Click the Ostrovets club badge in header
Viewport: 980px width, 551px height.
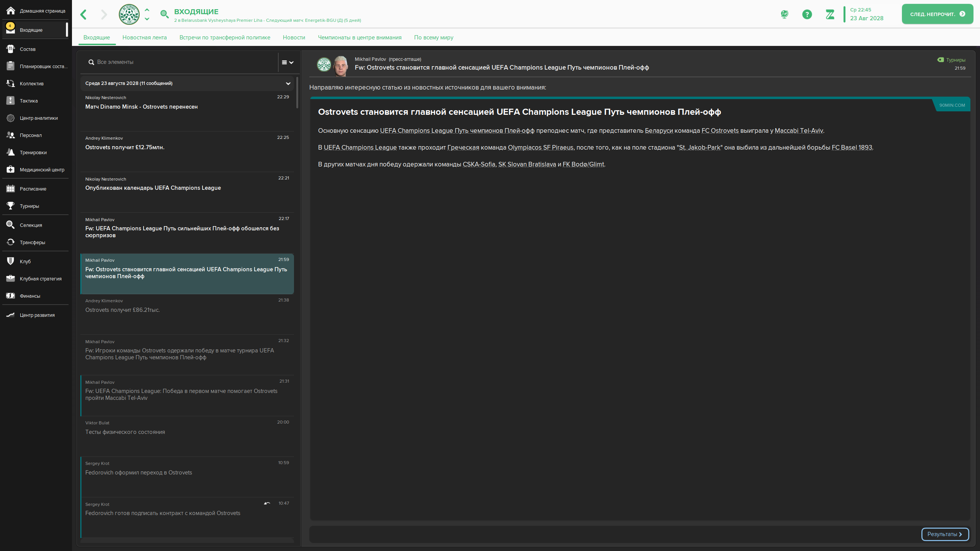click(x=129, y=15)
